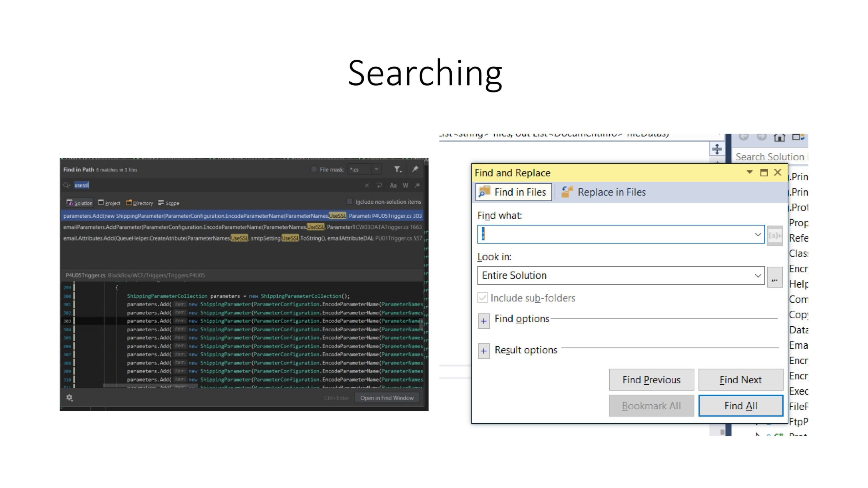868x488 pixels.
Task: Expand Find options section
Action: (484, 321)
